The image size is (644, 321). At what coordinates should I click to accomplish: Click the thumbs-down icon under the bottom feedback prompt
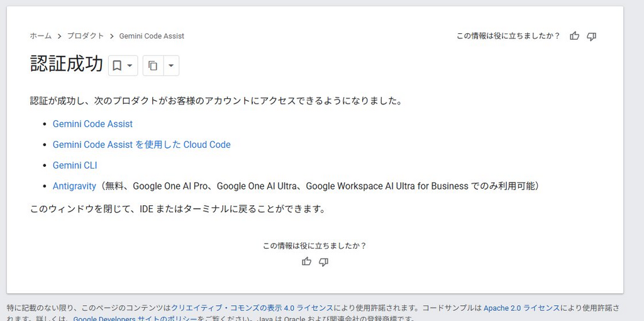324,262
